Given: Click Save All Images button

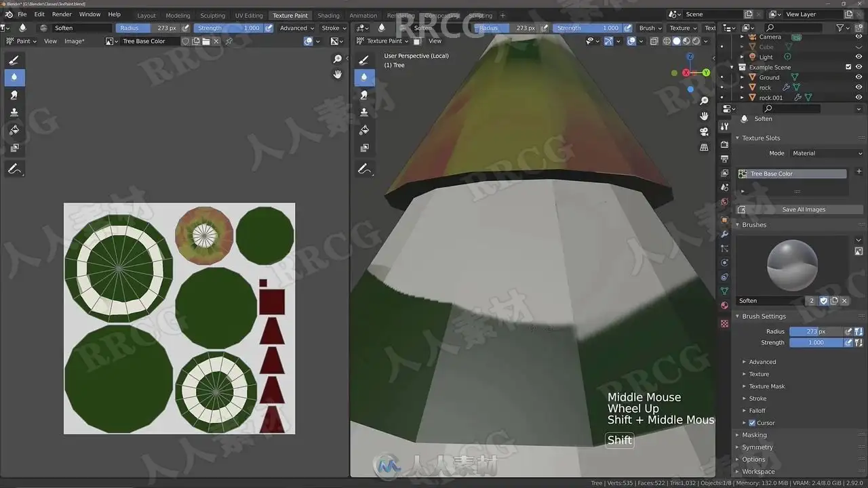Looking at the screenshot, I should (800, 209).
